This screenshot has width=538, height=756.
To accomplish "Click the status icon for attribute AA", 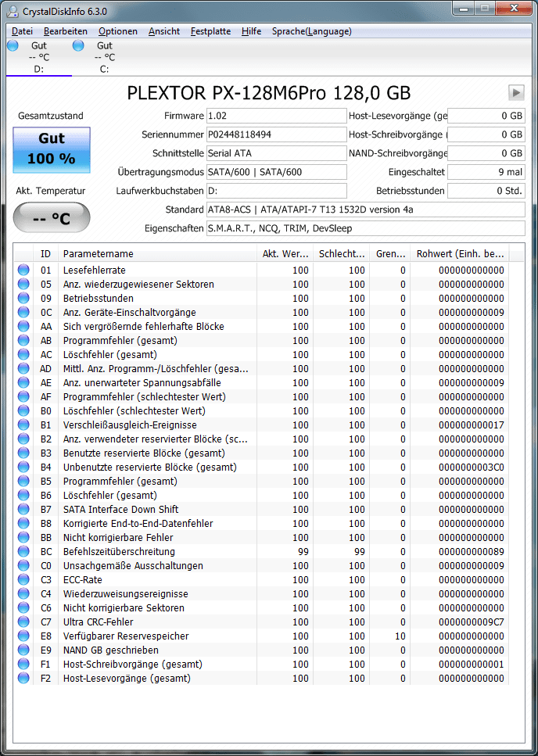I will tap(23, 327).
